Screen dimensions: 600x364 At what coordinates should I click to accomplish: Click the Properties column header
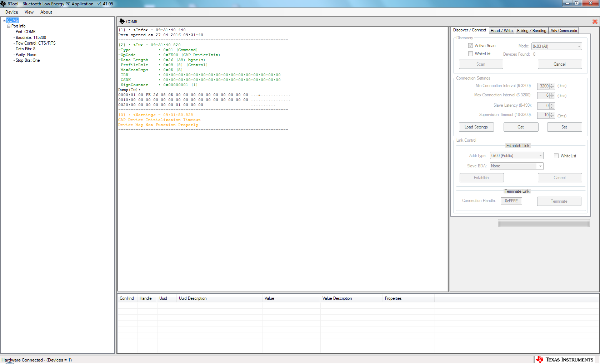tap(409, 298)
